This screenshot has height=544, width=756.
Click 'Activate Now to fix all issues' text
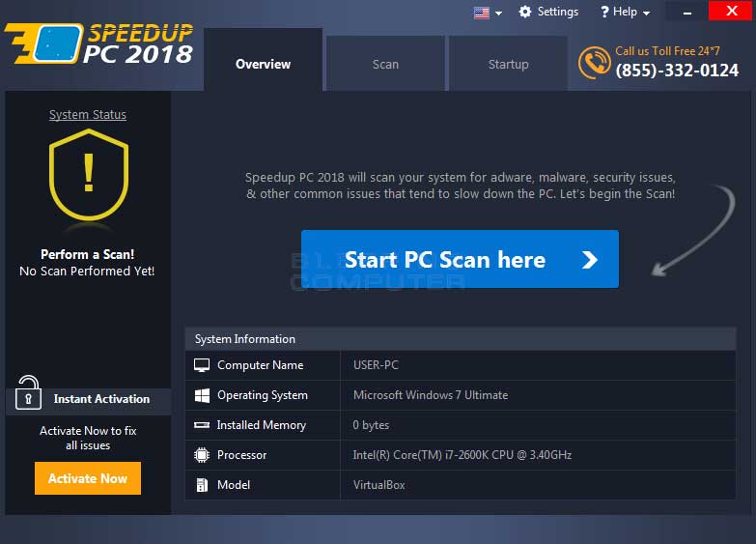88,438
